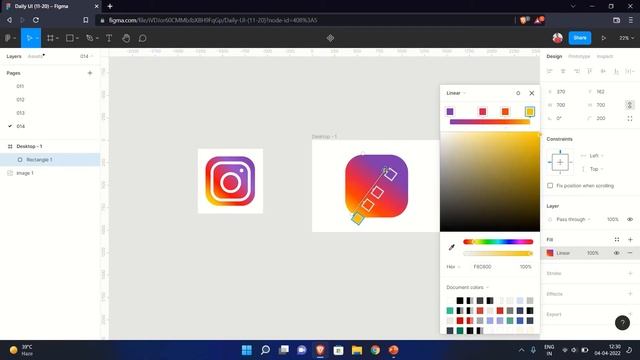Switch to the Inspect tab
The height and width of the screenshot is (360, 640).
click(x=605, y=56)
